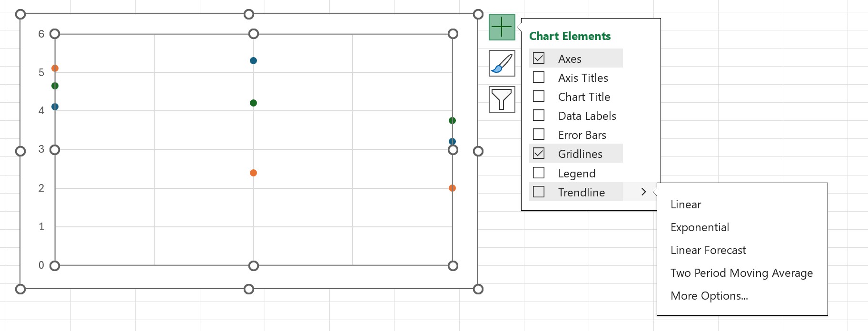Uncheck the Gridlines checkbox
The image size is (868, 331).
click(539, 153)
